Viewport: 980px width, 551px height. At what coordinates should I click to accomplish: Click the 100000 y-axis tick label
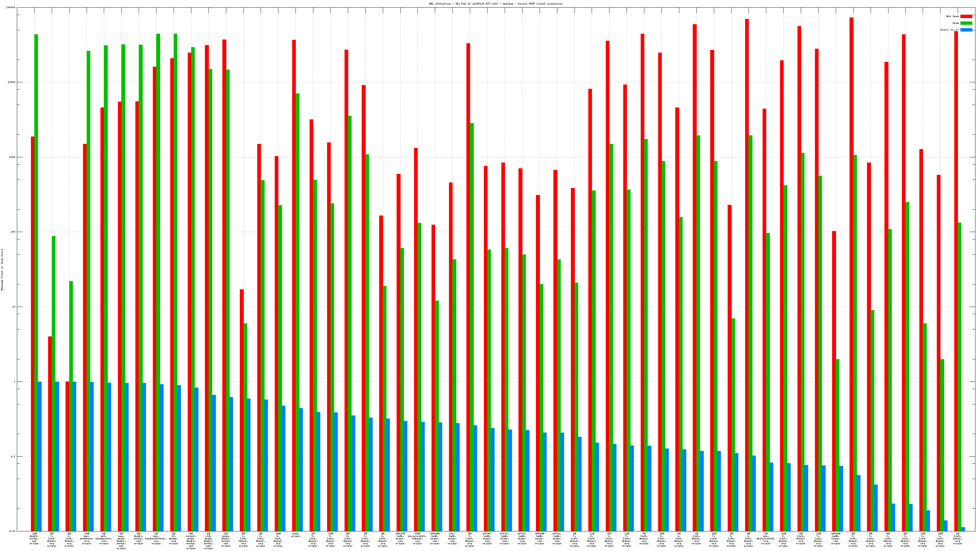click(x=11, y=8)
